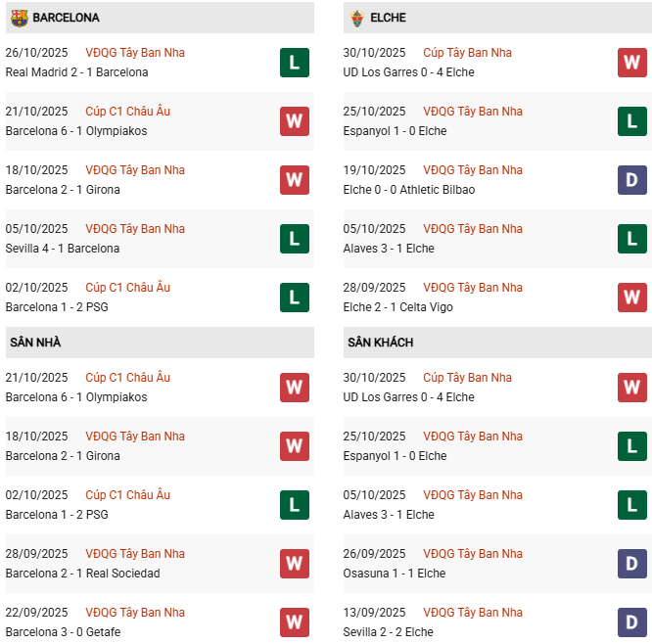Select loss badge beside Sevilla 4-1 Barcelona
This screenshot has height=644, width=652.
click(x=294, y=239)
